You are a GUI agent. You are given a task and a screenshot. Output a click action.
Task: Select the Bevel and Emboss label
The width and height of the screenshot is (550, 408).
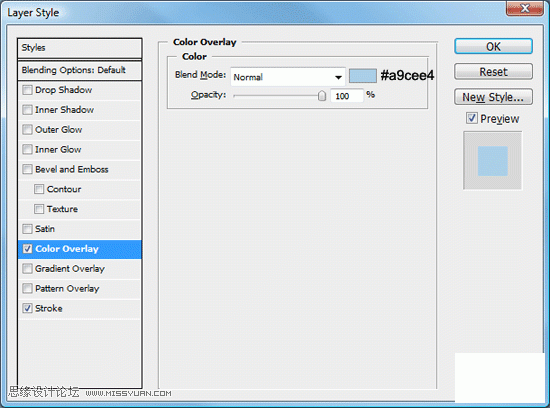pyautogui.click(x=72, y=169)
